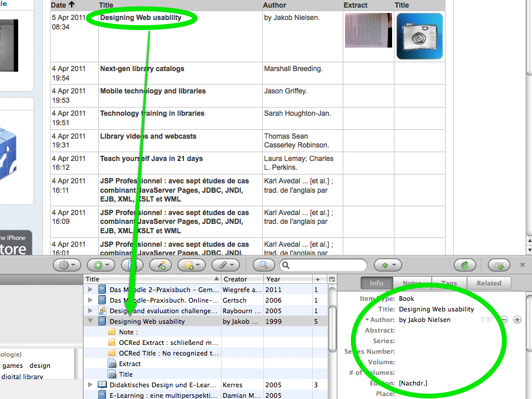The width and height of the screenshot is (532, 399).
Task: Switch author single/two field name mode
Action: [x=488, y=320]
